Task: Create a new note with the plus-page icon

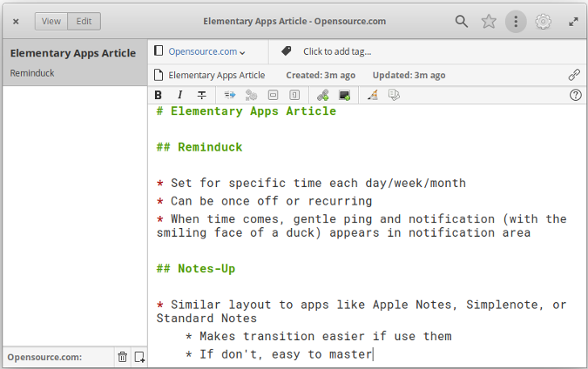Action: point(139,357)
